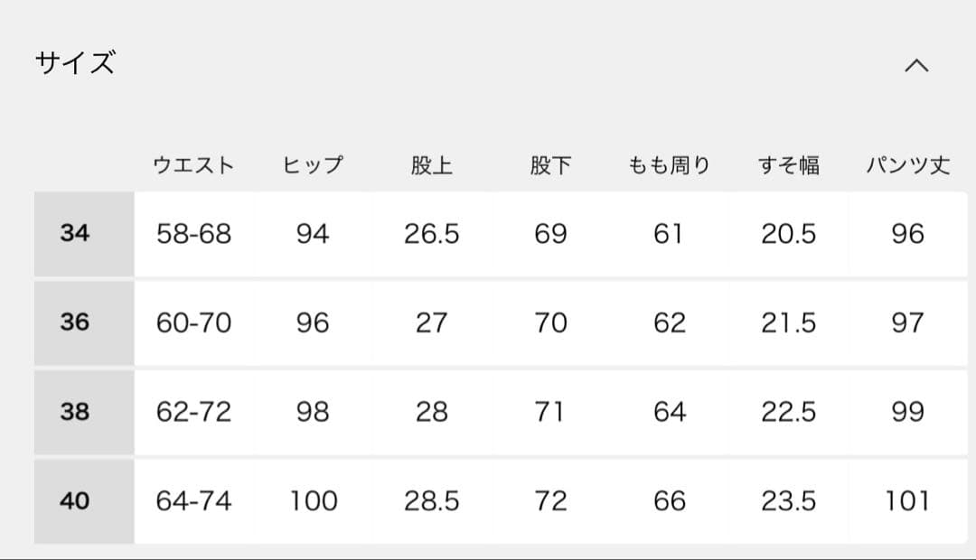Select the size 40 row header
Image resolution: width=976 pixels, height=560 pixels.
tap(76, 500)
